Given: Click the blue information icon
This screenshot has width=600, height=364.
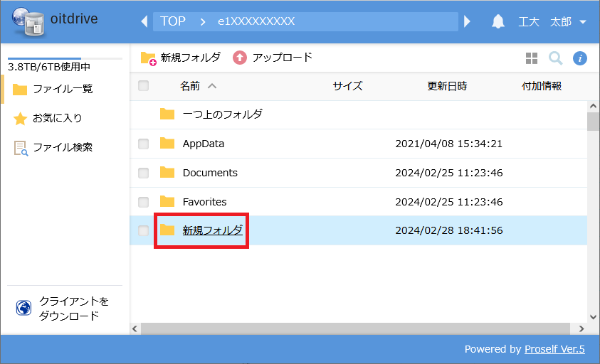Looking at the screenshot, I should coord(580,58).
